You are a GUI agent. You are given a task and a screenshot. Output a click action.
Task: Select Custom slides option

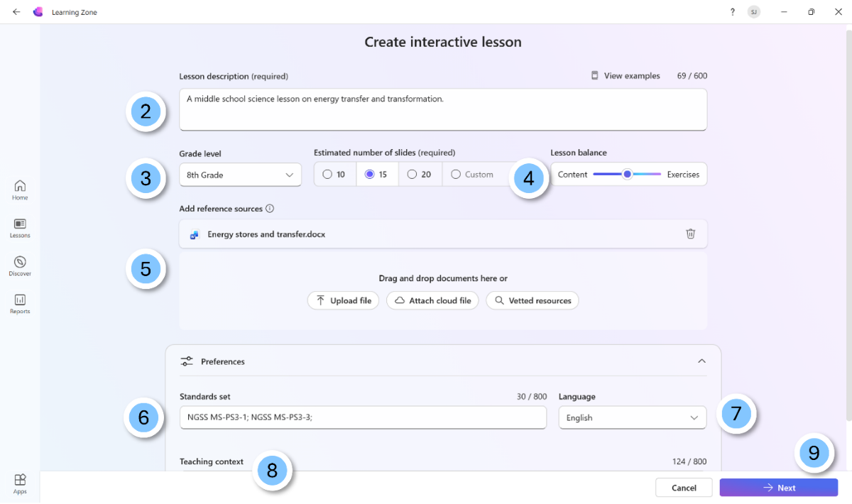pyautogui.click(x=473, y=175)
